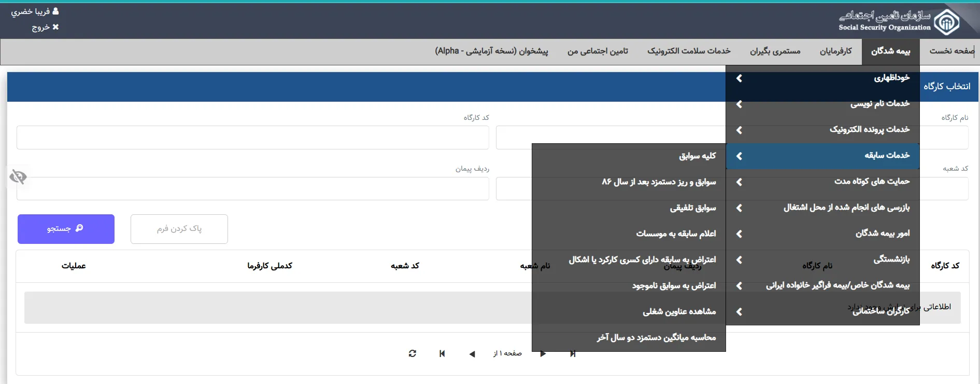
Task: Click the خروج logout link
Action: (41, 27)
